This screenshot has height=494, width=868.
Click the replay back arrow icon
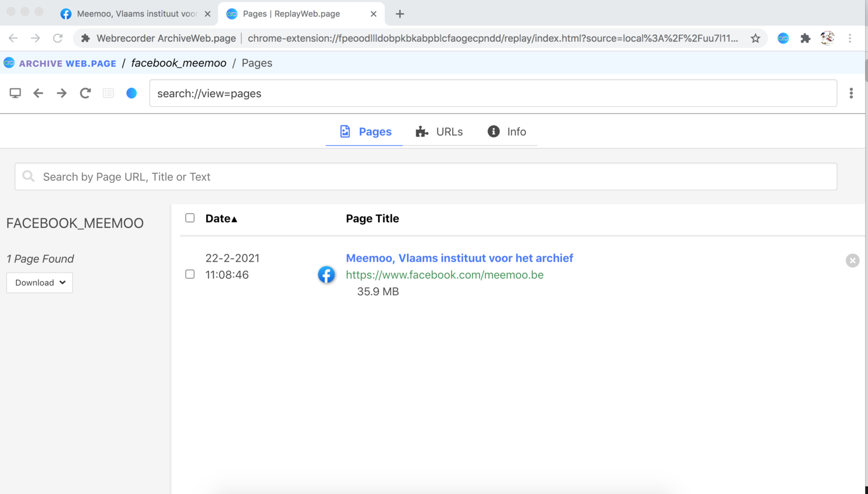[x=38, y=93]
